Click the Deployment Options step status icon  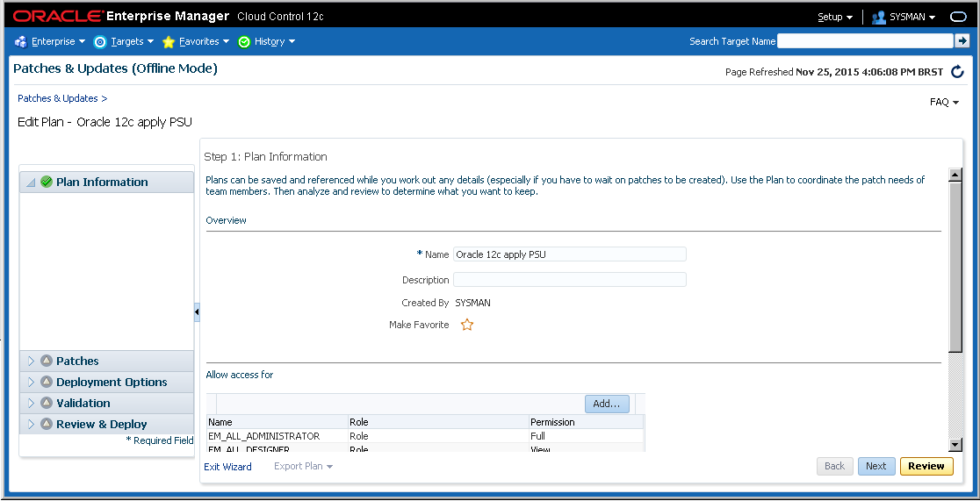(46, 383)
